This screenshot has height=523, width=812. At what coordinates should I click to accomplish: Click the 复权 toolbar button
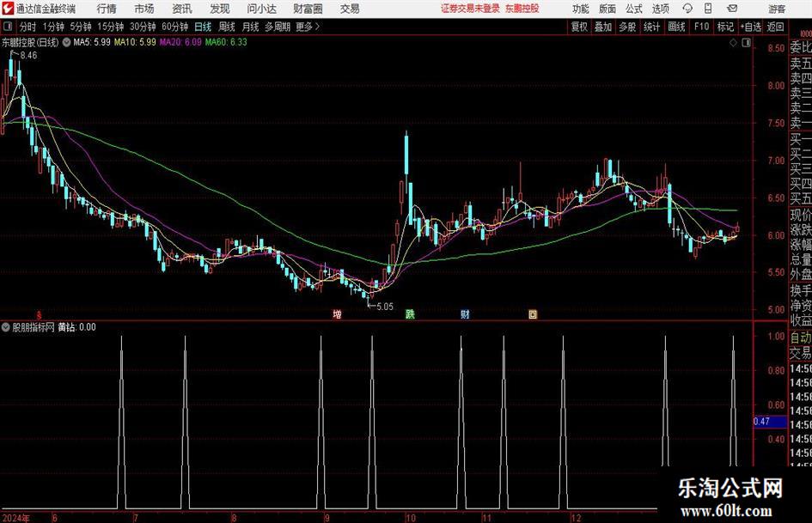(x=579, y=27)
